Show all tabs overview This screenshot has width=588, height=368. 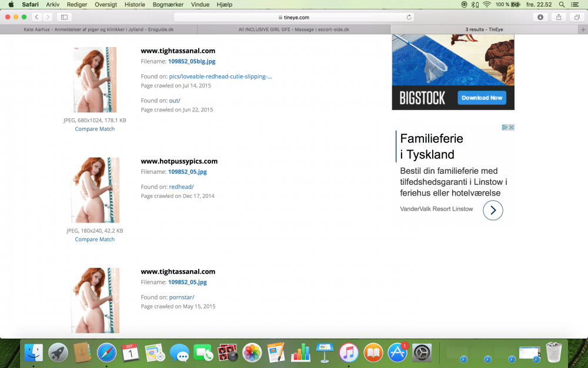tap(577, 17)
